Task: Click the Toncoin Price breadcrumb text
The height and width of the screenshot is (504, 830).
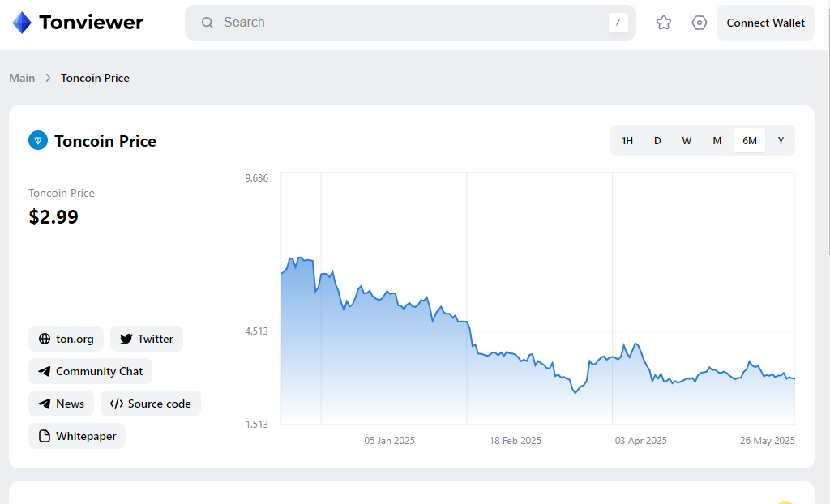Action: click(95, 78)
